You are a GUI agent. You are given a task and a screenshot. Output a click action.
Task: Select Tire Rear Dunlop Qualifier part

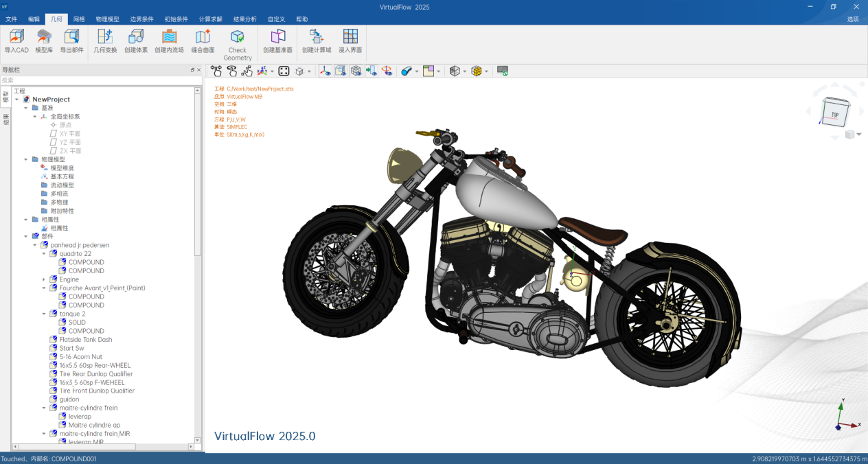[95, 374]
